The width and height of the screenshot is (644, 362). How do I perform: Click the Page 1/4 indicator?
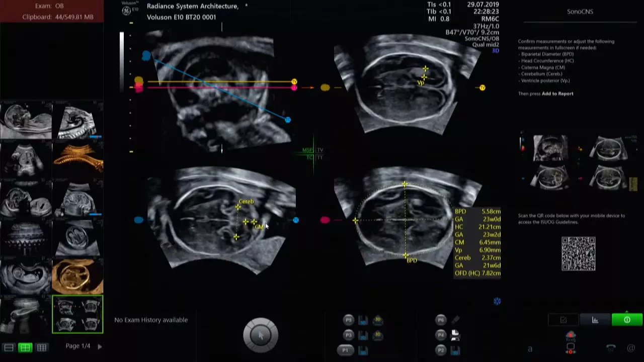click(78, 346)
